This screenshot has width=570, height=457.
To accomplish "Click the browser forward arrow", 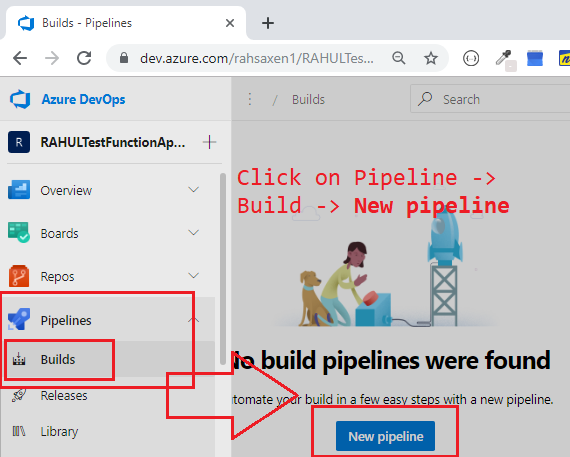I will tap(52, 58).
